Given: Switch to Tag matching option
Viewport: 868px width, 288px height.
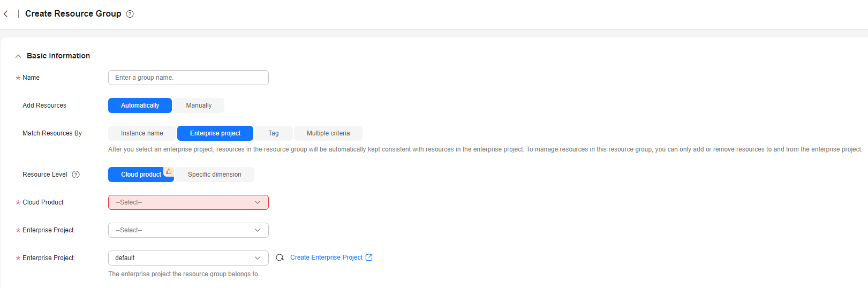Looking at the screenshot, I should tap(274, 133).
